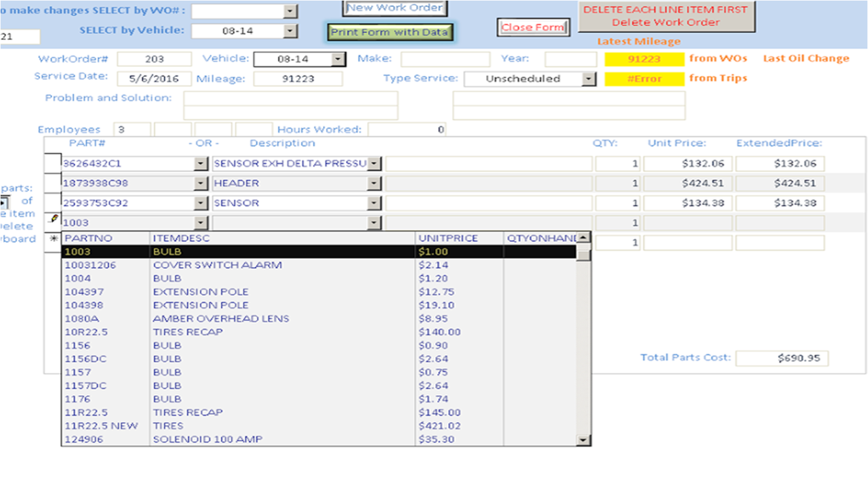Click the Hours Worked field

coord(407,129)
